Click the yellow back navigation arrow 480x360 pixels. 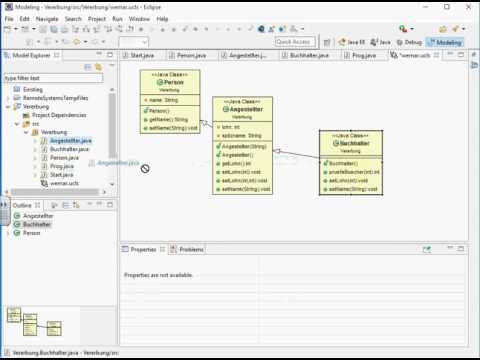(77, 42)
